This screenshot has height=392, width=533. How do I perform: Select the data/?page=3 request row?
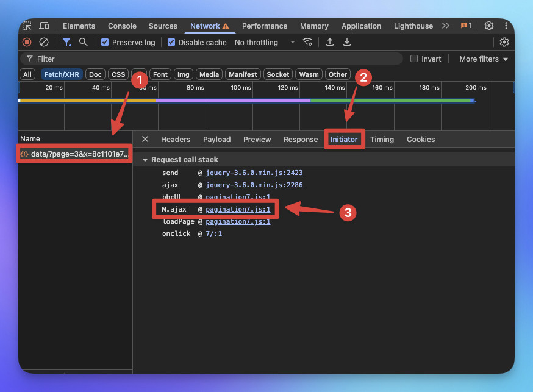pyautogui.click(x=75, y=154)
